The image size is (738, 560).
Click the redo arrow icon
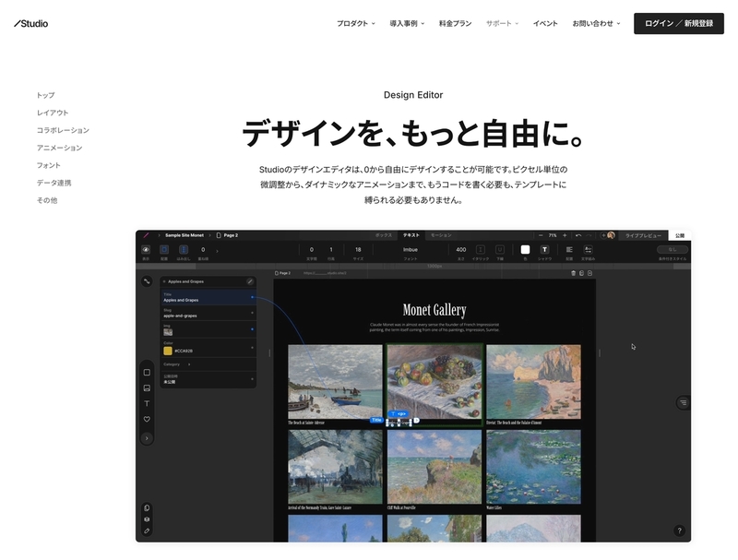[589, 235]
